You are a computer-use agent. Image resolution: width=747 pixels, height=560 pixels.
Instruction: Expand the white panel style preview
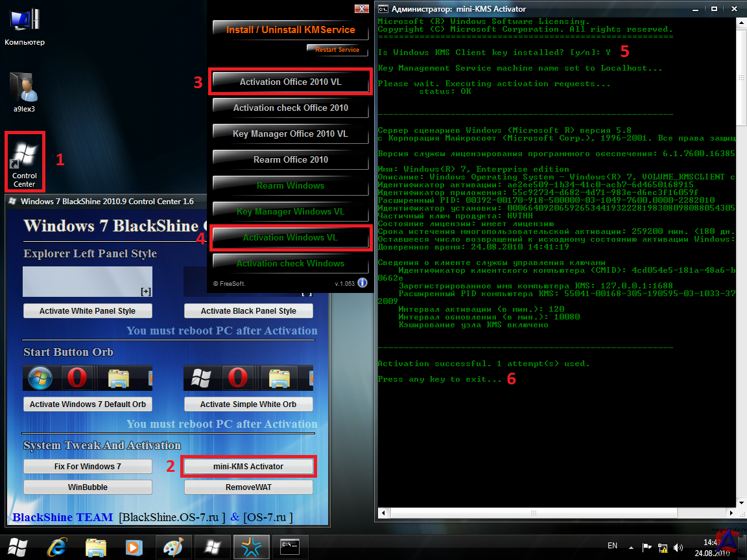(x=145, y=292)
